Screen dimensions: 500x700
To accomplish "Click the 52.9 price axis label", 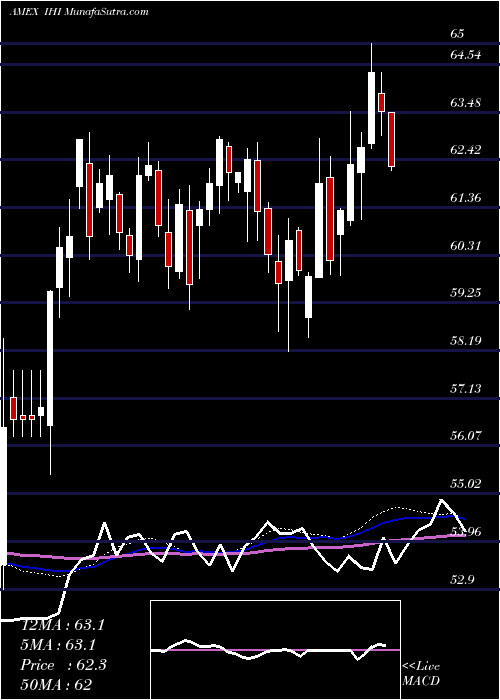I will coord(463,579).
